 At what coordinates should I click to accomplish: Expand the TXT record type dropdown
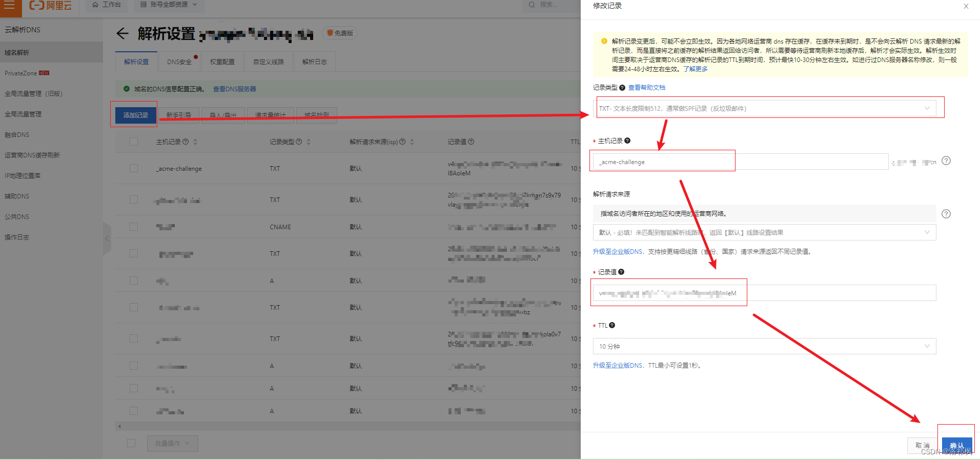(765, 108)
